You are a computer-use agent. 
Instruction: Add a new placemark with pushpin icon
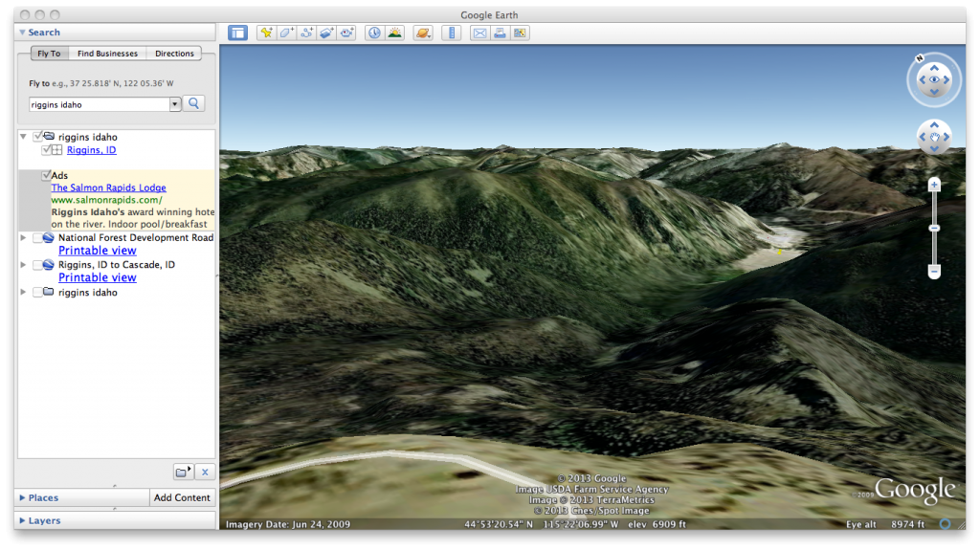click(266, 33)
